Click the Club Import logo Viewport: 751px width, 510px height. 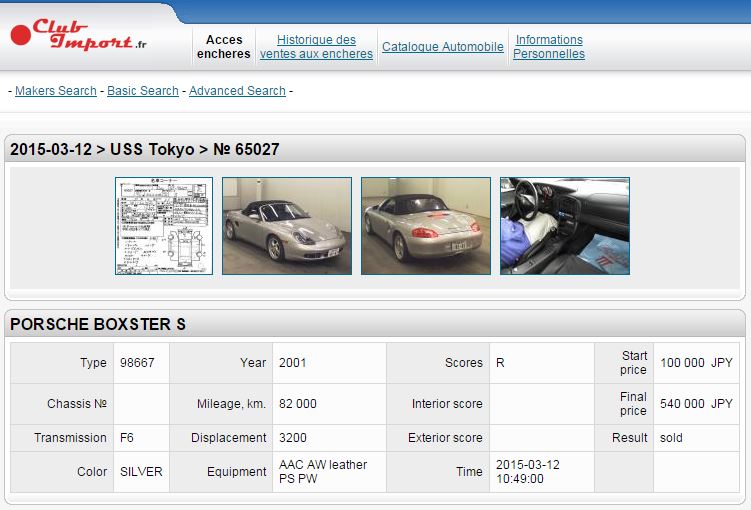[x=80, y=36]
